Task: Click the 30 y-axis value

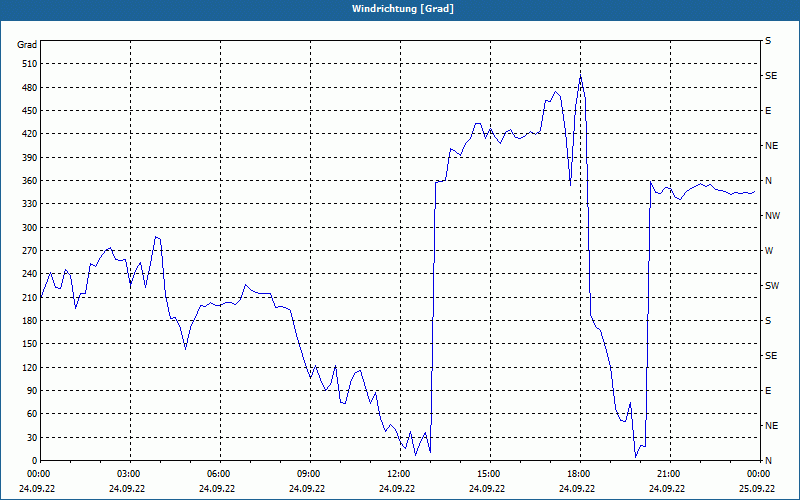Action: pos(32,437)
